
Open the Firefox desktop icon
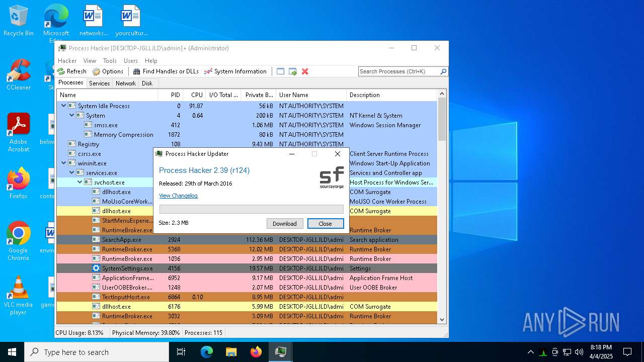(19, 183)
